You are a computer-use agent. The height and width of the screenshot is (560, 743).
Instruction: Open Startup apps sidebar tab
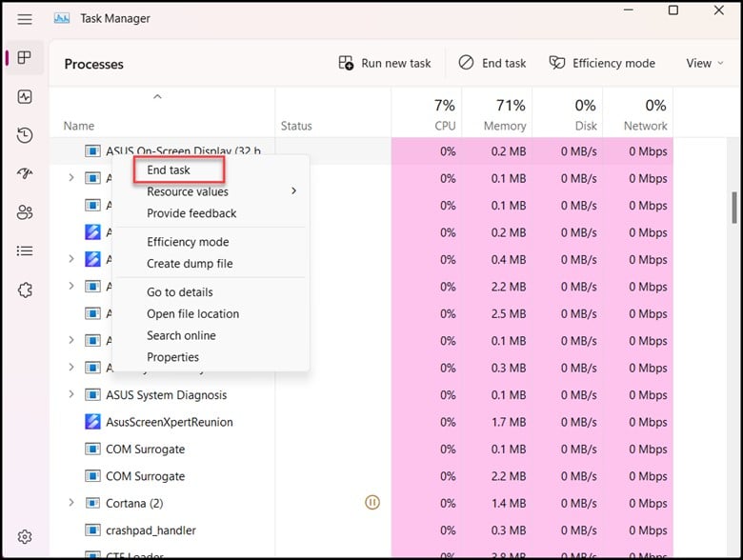25,174
